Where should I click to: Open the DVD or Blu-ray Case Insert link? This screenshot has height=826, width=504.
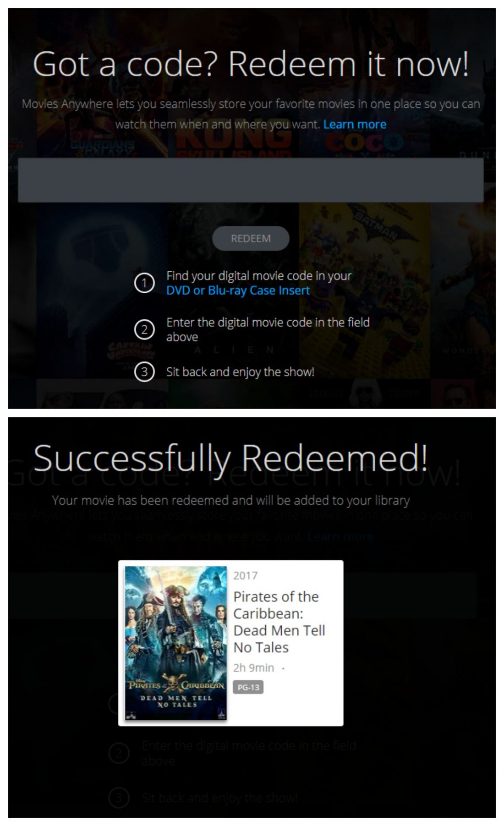(x=238, y=290)
